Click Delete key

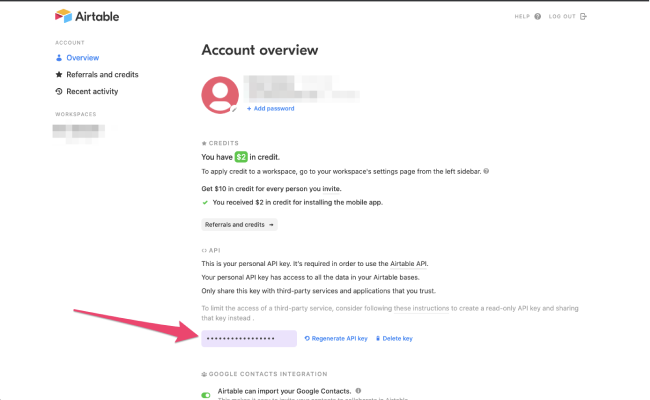click(398, 339)
